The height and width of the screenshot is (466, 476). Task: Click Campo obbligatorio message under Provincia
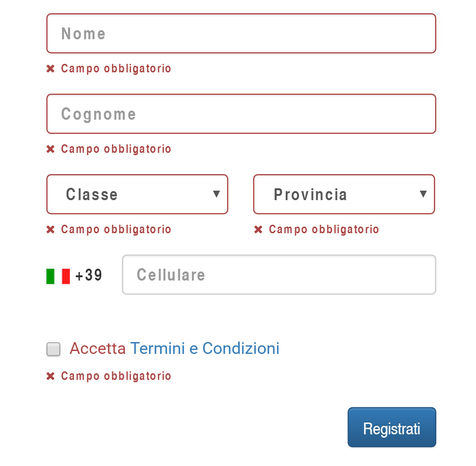tap(324, 229)
